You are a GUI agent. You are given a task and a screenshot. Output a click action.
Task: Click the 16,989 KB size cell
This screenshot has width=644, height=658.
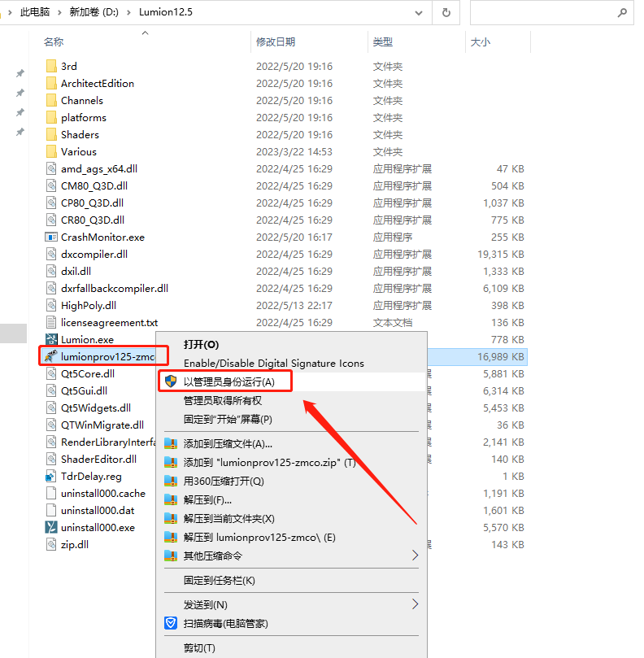tap(501, 357)
